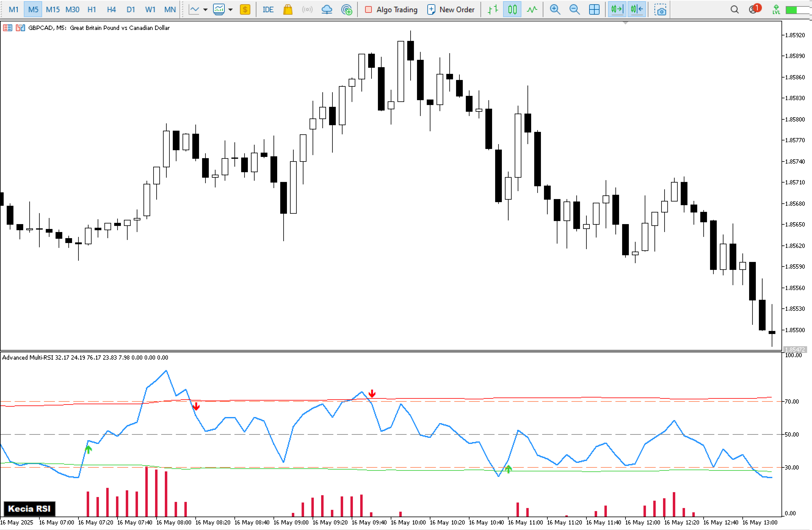Image resolution: width=812 pixels, height=530 pixels.
Task: Toggle the chart shift feature
Action: (x=635, y=9)
